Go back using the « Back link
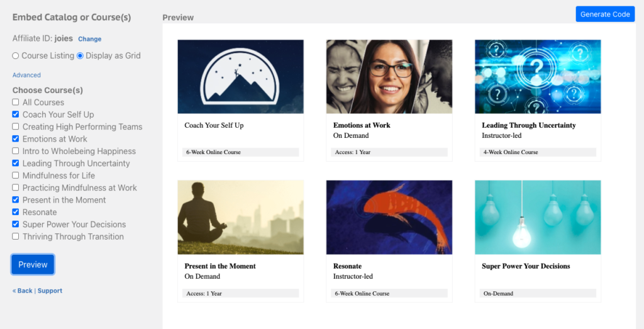This screenshot has height=329, width=644. pyautogui.click(x=22, y=291)
